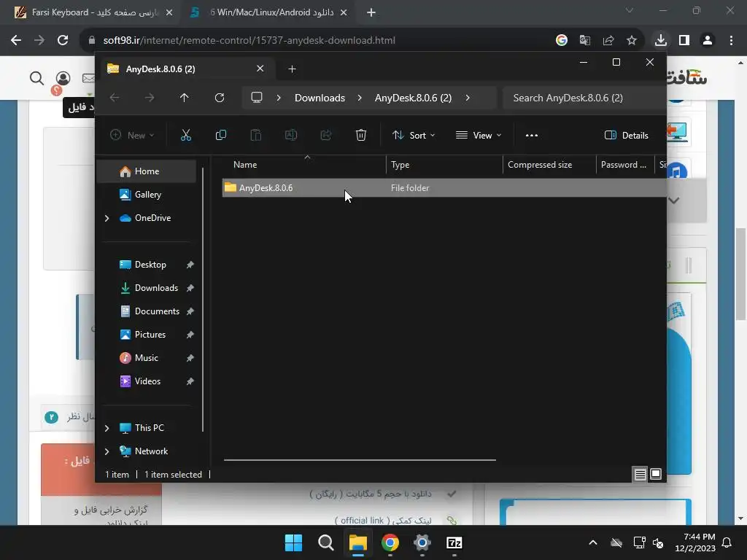Screen dimensions: 747x560
Task: Open the View dropdown menu
Action: coord(479,135)
